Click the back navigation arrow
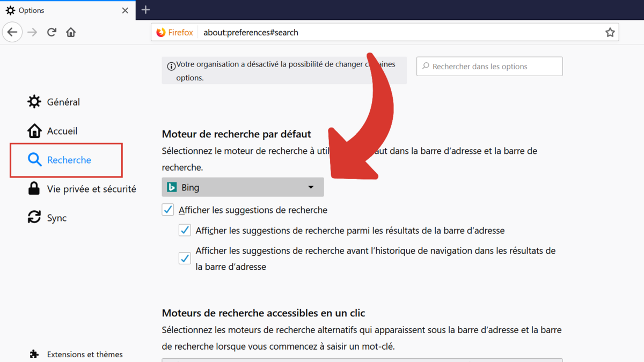Viewport: 644px width, 362px height. (12, 32)
